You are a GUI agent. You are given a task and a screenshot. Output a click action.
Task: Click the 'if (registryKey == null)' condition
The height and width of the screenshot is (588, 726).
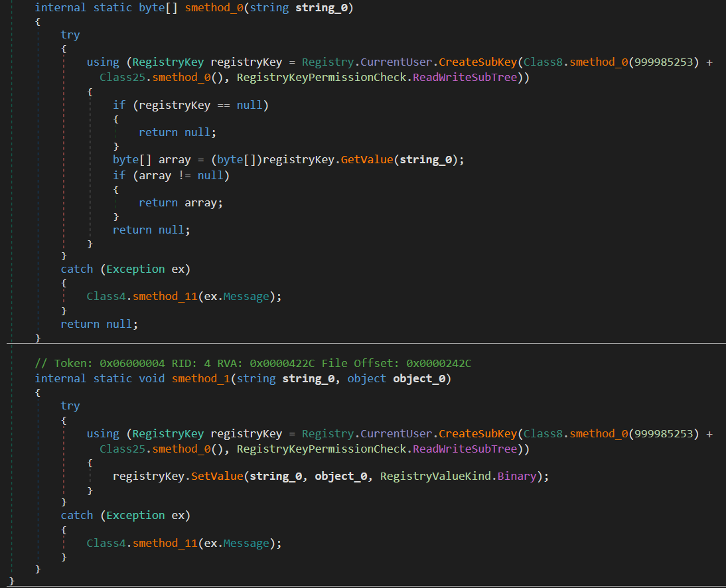point(190,105)
